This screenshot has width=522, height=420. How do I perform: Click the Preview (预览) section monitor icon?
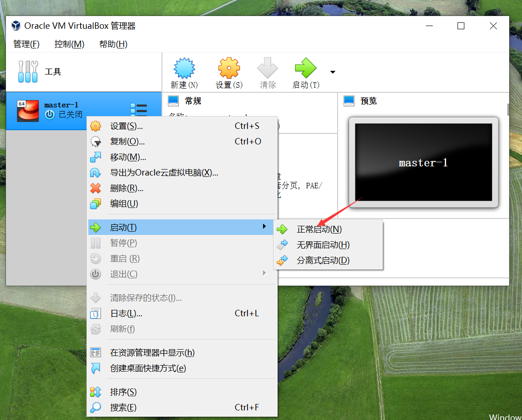coord(349,101)
